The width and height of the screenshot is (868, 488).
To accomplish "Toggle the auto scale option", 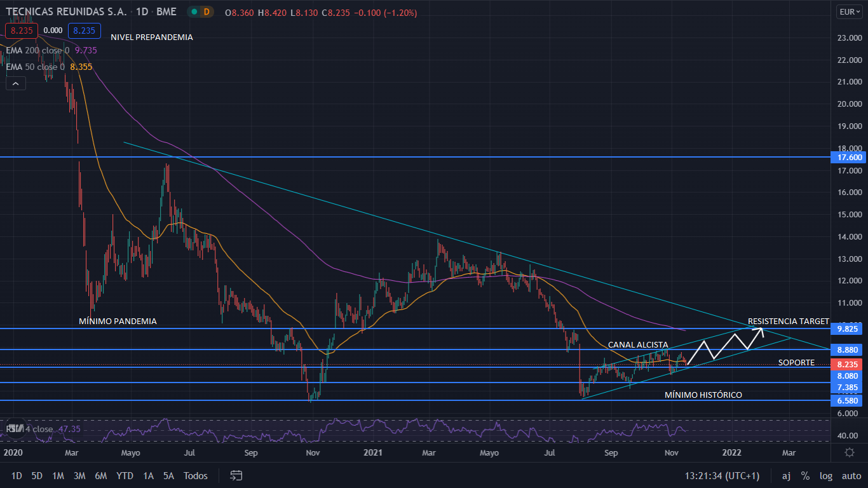I will (x=851, y=475).
